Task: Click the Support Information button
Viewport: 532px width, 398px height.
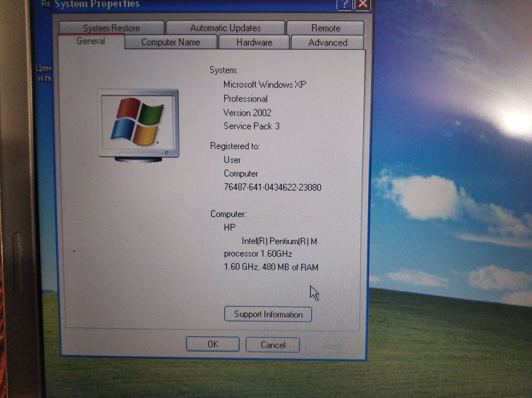Action: pos(268,314)
